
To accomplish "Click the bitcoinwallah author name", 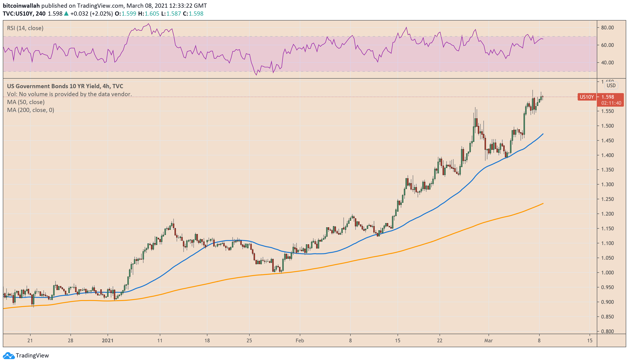I will pos(21,6).
